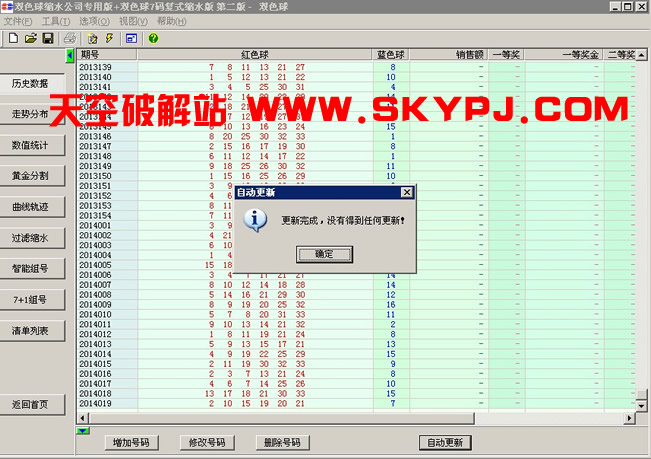
Task: Open the 帮助 menu
Action: 171,21
